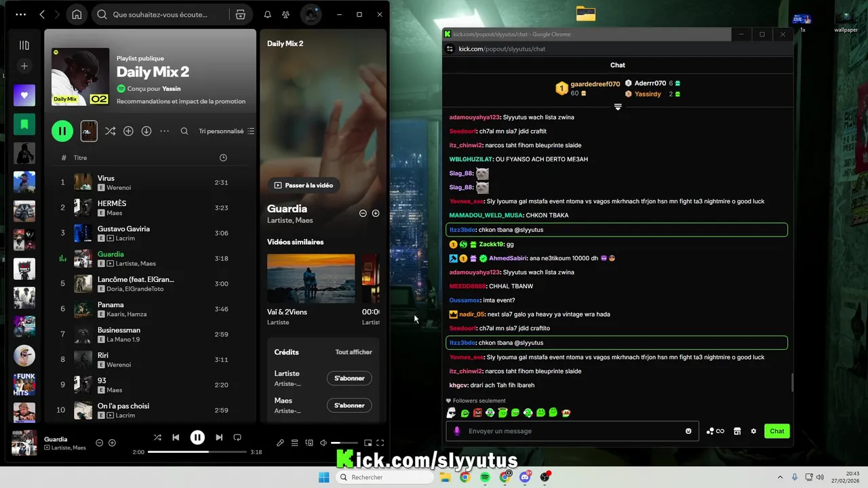Show lyrics with microphone icon
The image size is (868, 488).
(280, 443)
